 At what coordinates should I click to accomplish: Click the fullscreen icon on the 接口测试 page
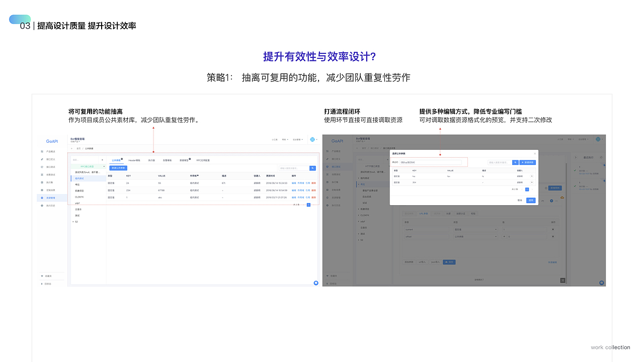coord(562,280)
